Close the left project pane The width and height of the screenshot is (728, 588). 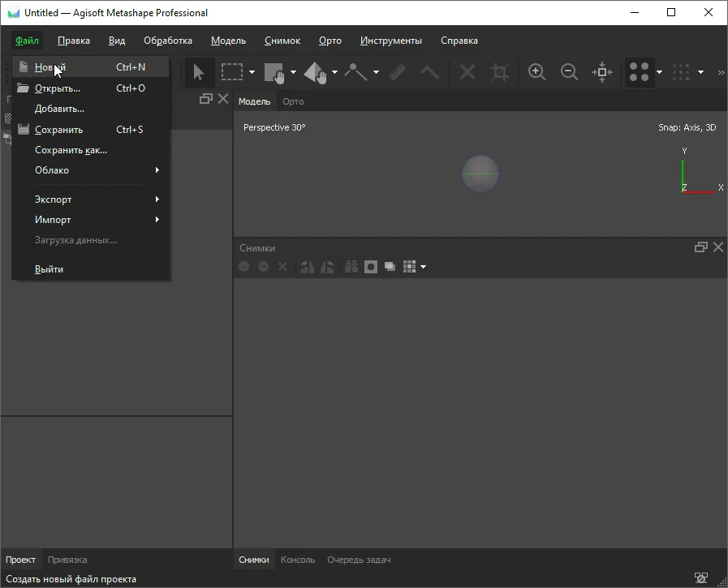click(x=223, y=99)
